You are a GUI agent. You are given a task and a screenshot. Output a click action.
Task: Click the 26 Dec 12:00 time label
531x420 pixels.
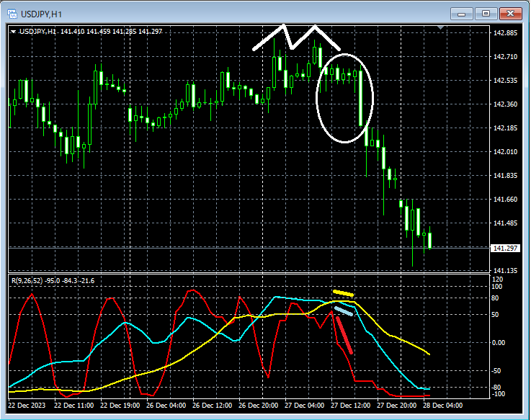pyautogui.click(x=213, y=406)
